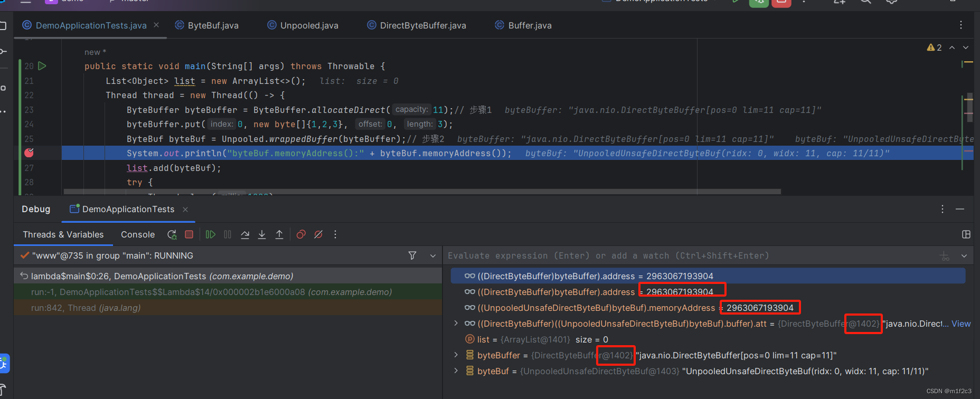Click the Step Into icon
This screenshot has width=980, height=399.
[x=262, y=234]
